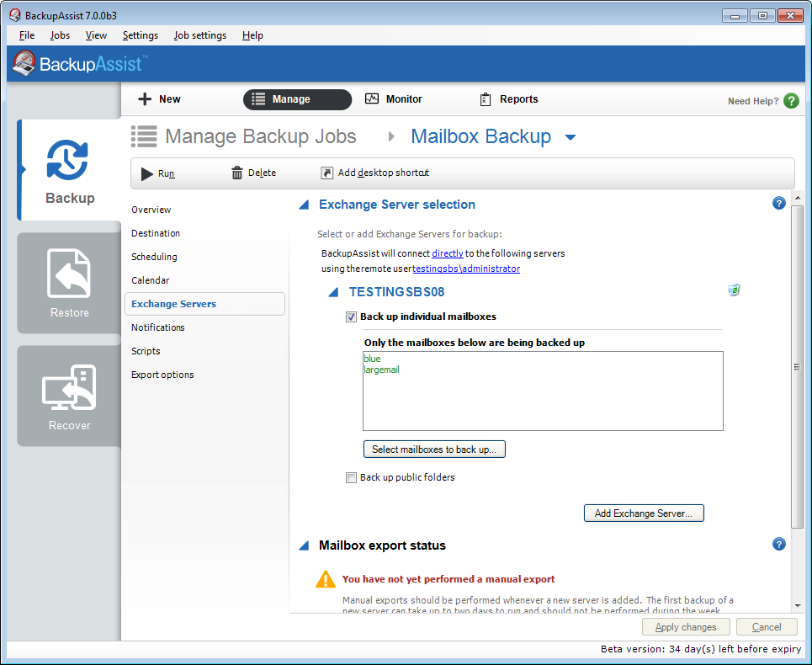This screenshot has height=665, width=812.
Task: Click the TESTINGSBS08 server name
Action: 396,292
